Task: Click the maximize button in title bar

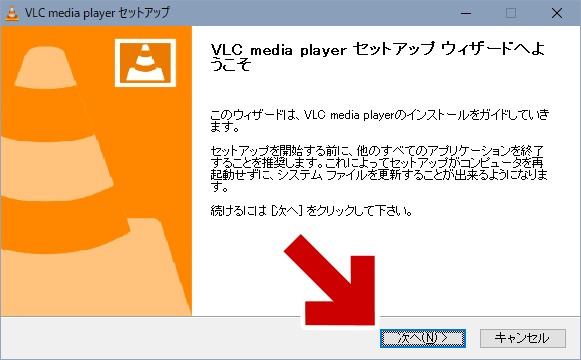Action: point(511,13)
